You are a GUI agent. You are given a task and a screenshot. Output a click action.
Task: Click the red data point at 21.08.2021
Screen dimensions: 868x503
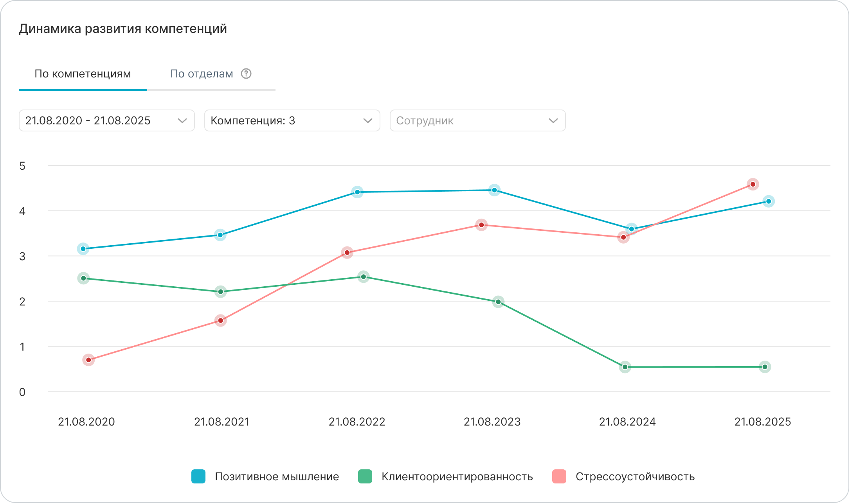coord(221,321)
